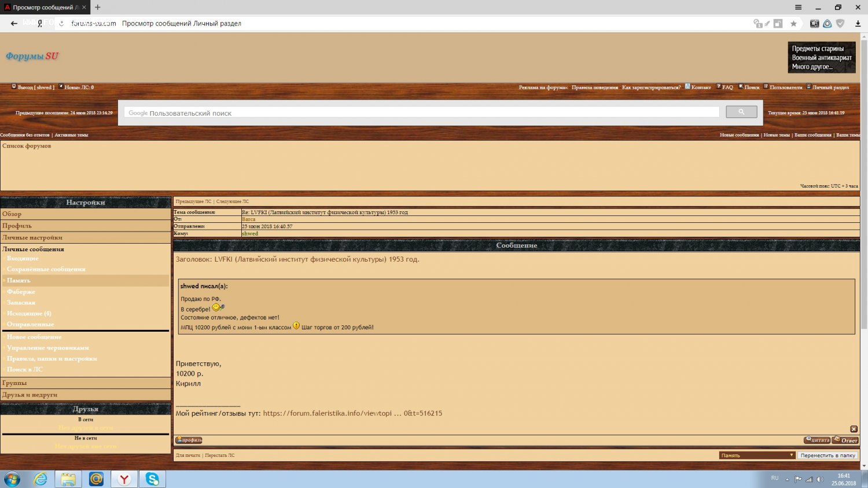Bookmark the page with the star icon
Image resolution: width=868 pixels, height=488 pixels.
click(x=793, y=24)
